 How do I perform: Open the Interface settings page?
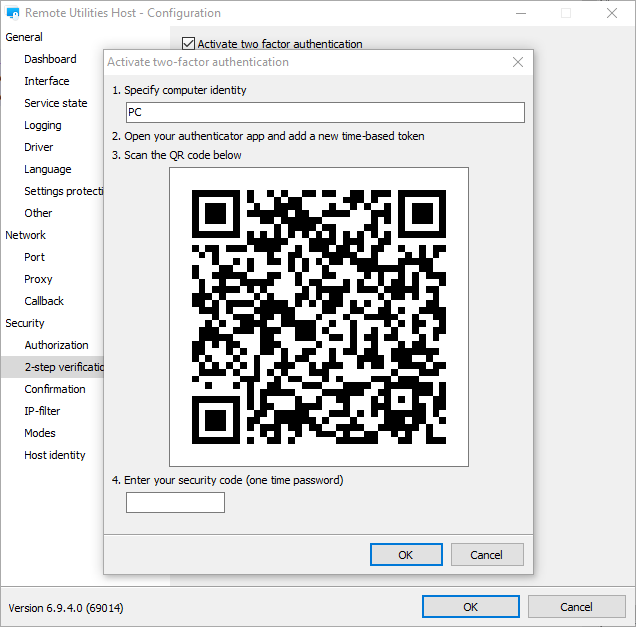47,81
